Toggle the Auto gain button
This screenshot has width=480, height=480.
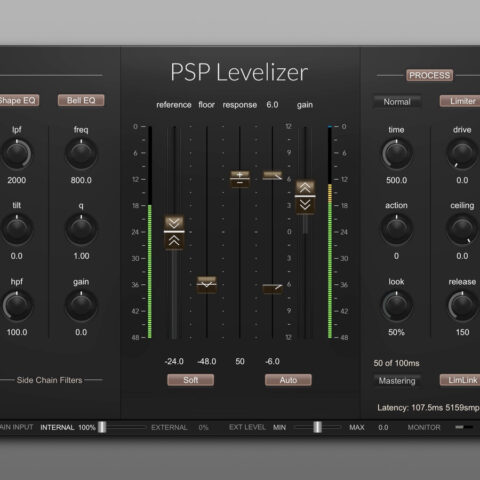pyautogui.click(x=288, y=380)
